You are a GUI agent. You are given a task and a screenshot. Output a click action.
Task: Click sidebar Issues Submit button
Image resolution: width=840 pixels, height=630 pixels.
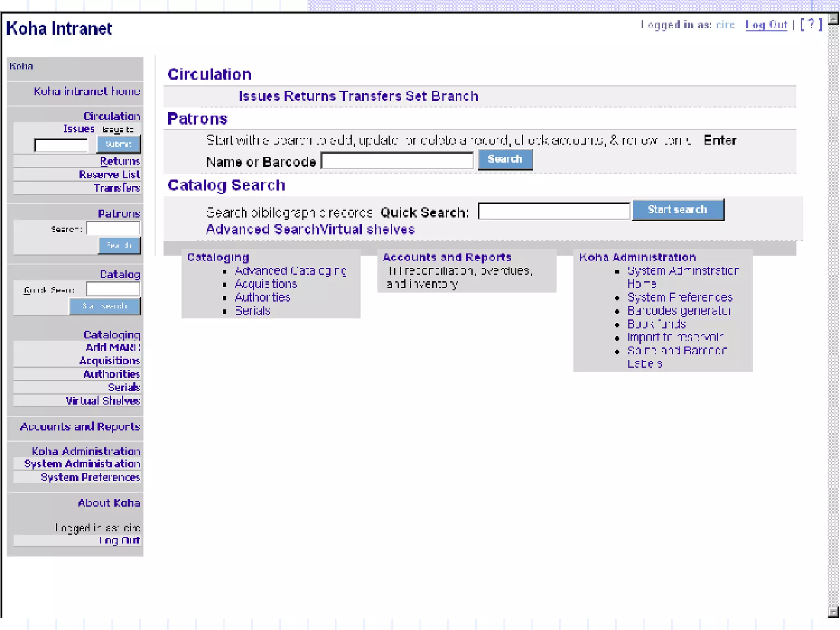(x=119, y=144)
